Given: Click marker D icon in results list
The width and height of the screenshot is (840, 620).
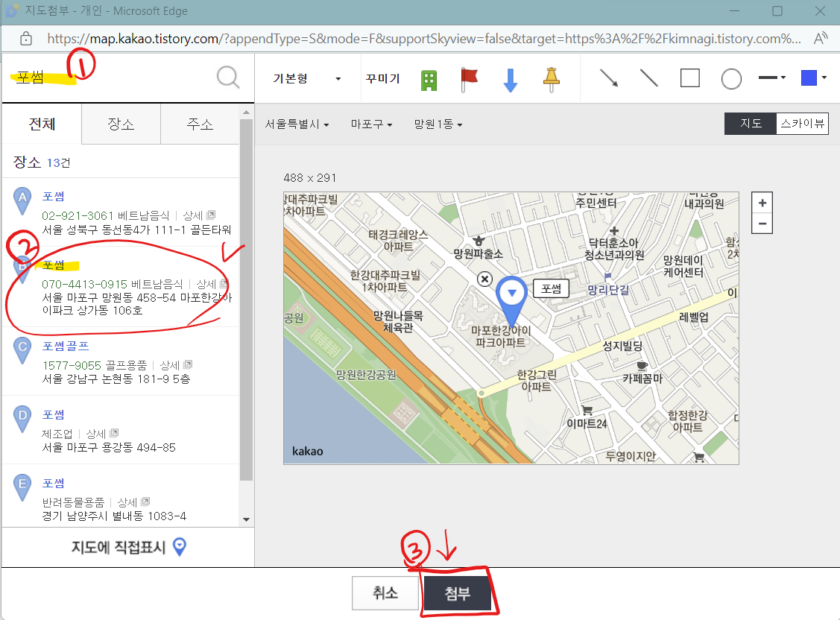Looking at the screenshot, I should [x=22, y=420].
